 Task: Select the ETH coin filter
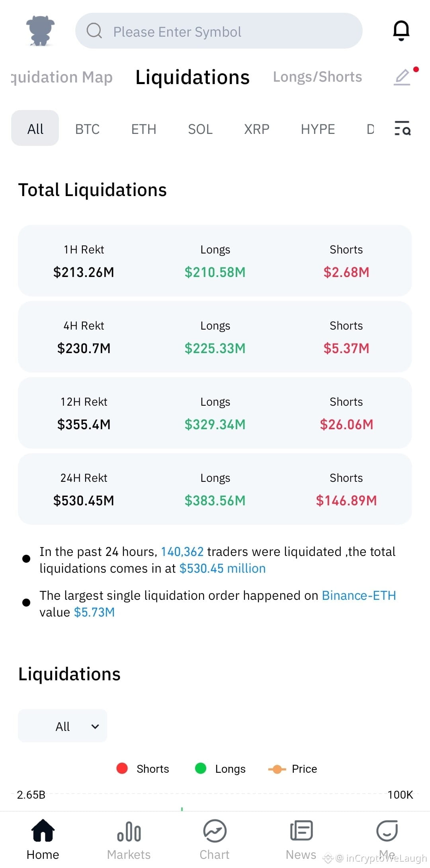pyautogui.click(x=144, y=129)
